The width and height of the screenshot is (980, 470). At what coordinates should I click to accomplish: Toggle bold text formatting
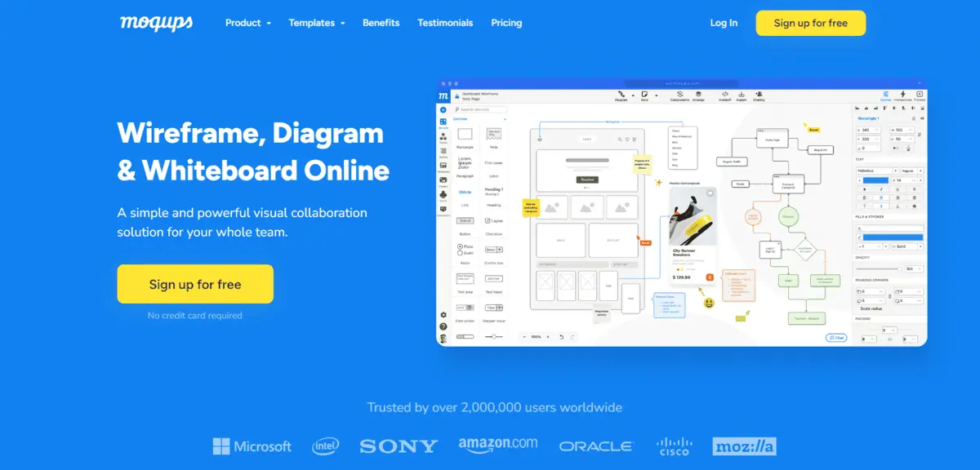tap(865, 189)
